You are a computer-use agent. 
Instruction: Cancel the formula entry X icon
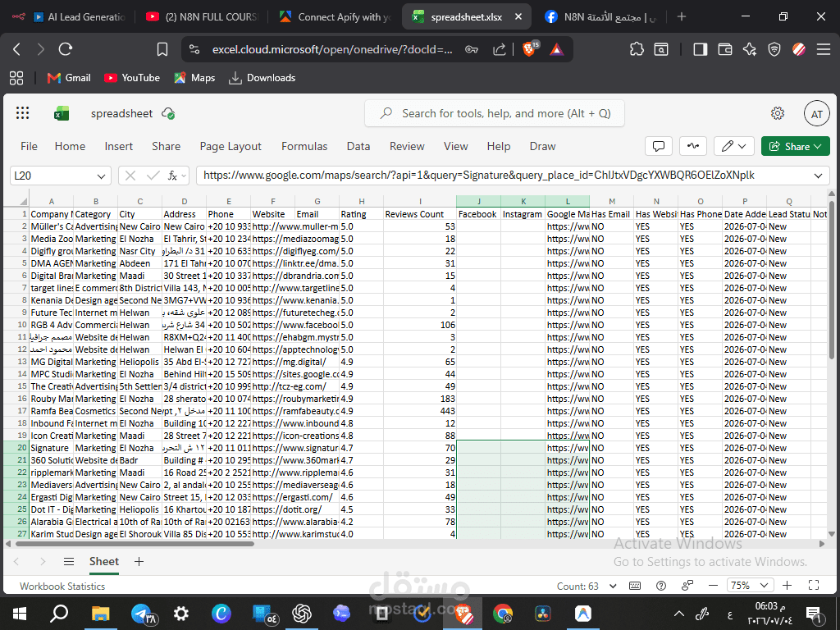(x=130, y=176)
